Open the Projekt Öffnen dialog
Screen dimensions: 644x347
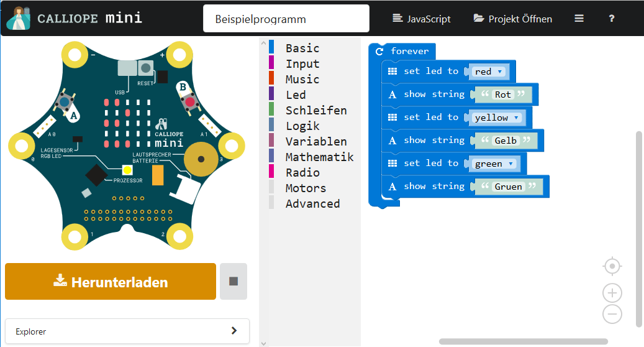point(512,19)
